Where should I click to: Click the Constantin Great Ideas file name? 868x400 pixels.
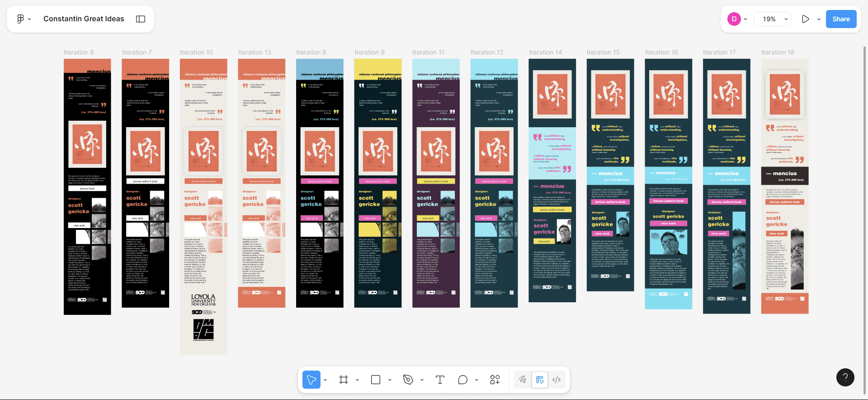pyautogui.click(x=84, y=19)
